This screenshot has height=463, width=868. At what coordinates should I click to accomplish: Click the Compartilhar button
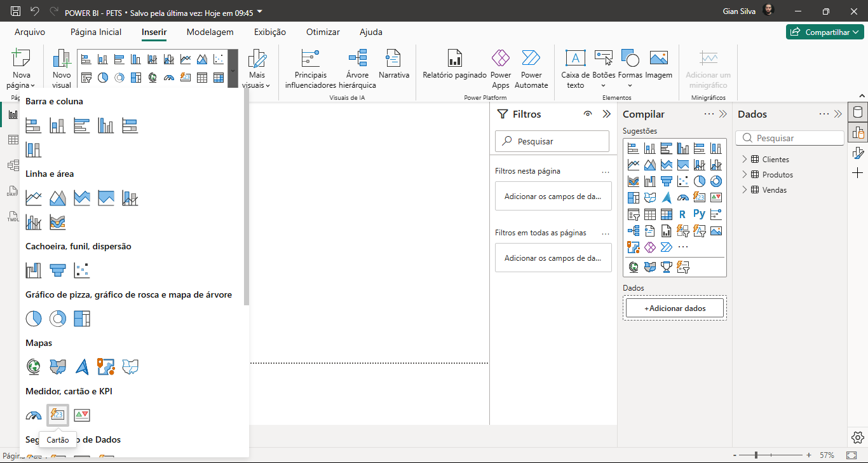click(825, 32)
